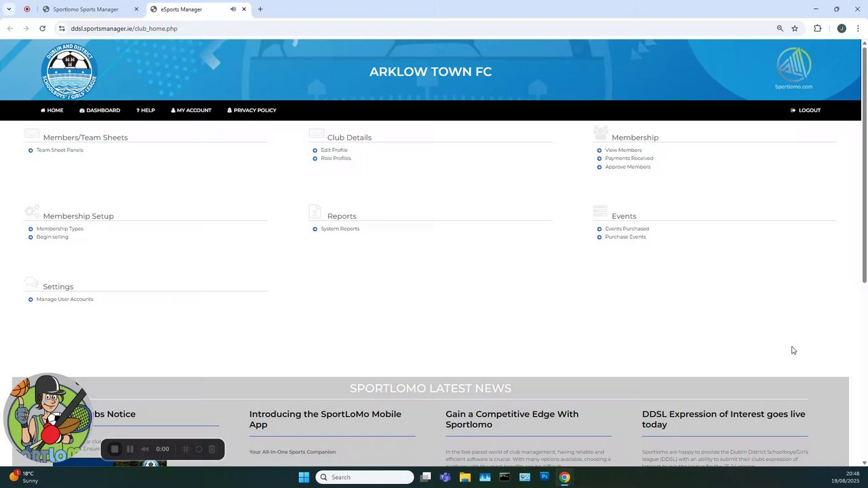Reload the page
Image resolution: width=868 pixels, height=488 pixels.
click(42, 28)
